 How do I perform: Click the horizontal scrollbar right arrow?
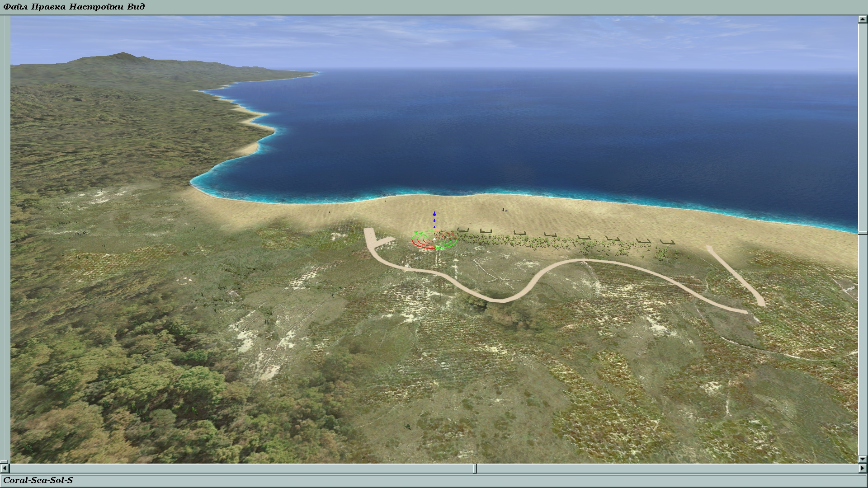click(862, 469)
